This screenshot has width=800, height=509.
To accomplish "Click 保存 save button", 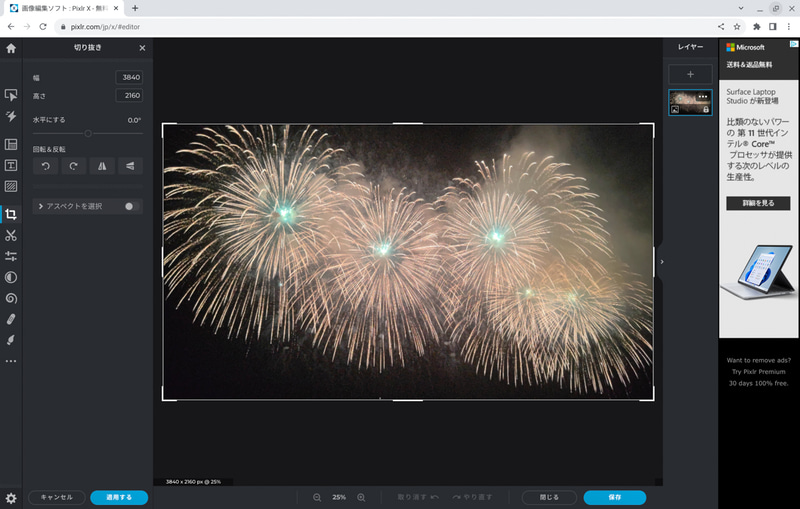I will tap(615, 497).
